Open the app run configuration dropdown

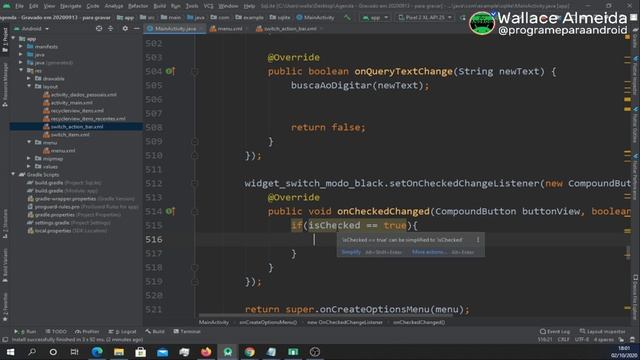(x=375, y=18)
